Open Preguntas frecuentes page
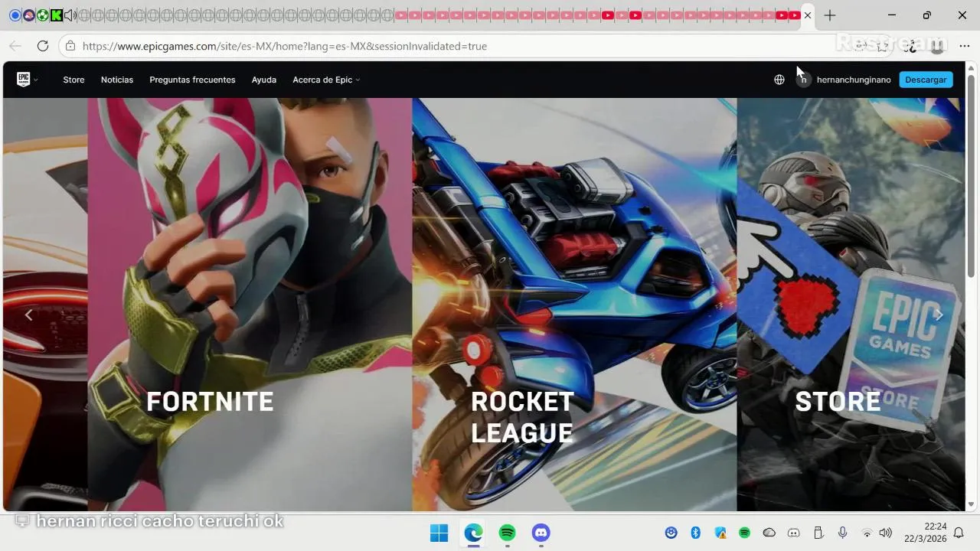 [x=192, y=80]
